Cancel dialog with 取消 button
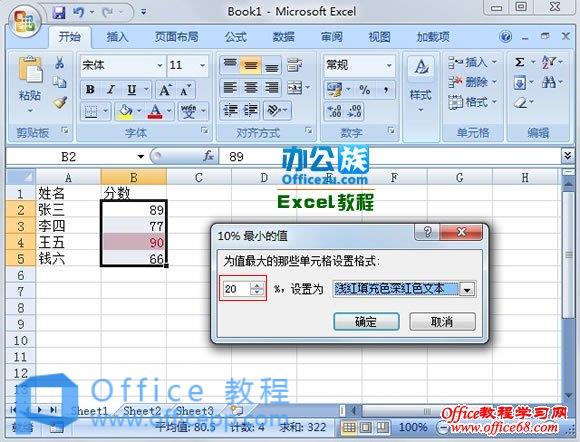This screenshot has width=580, height=442. click(x=442, y=321)
